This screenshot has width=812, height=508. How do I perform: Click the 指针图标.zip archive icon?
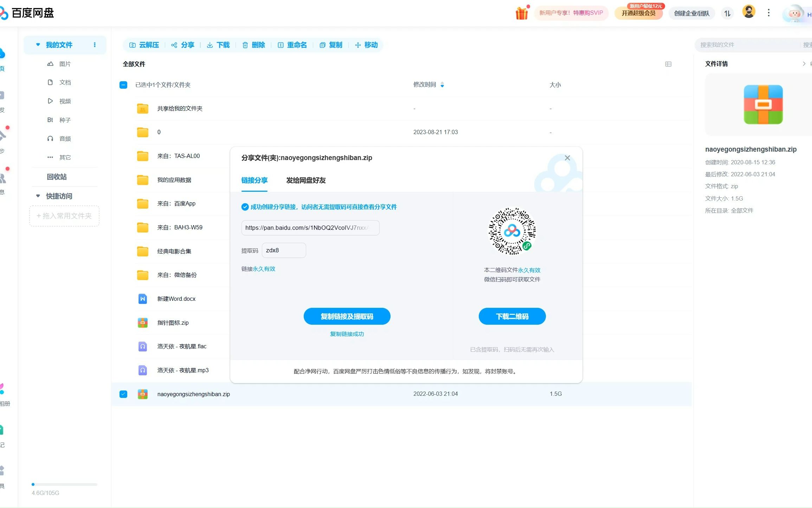(x=142, y=323)
